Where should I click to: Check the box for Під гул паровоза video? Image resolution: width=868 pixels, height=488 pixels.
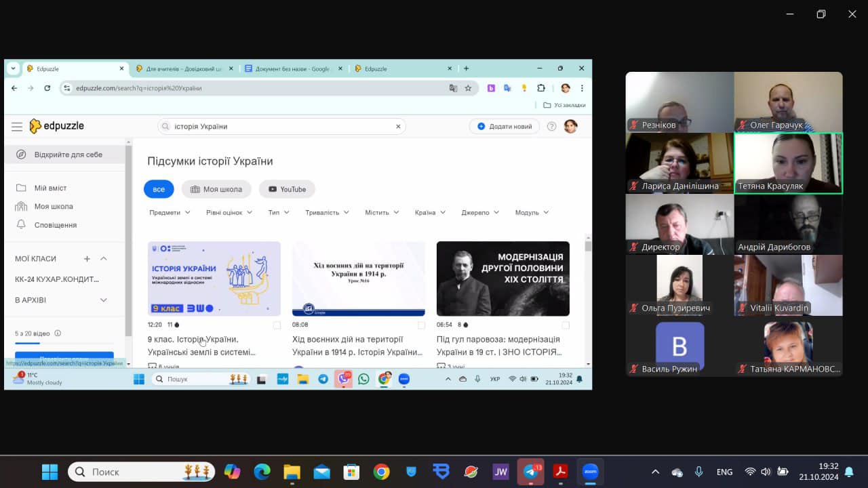coord(566,325)
